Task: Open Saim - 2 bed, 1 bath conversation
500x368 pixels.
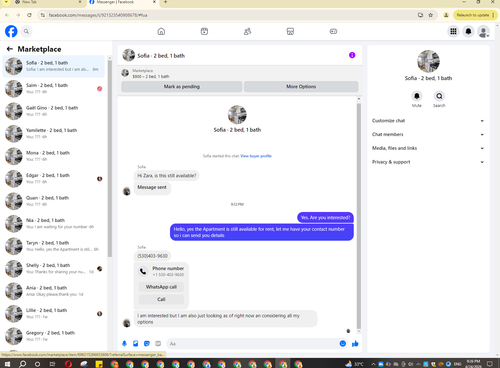Action: 53,88
